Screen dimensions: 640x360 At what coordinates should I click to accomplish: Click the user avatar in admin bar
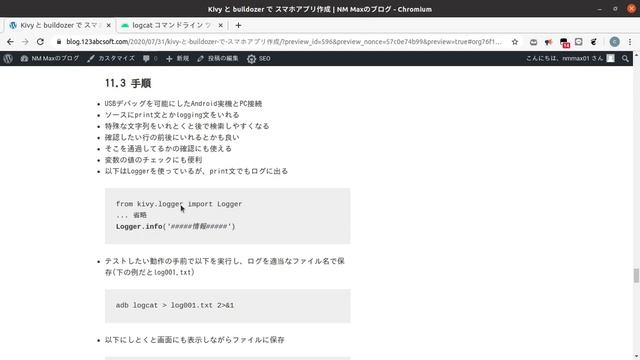[x=610, y=58]
